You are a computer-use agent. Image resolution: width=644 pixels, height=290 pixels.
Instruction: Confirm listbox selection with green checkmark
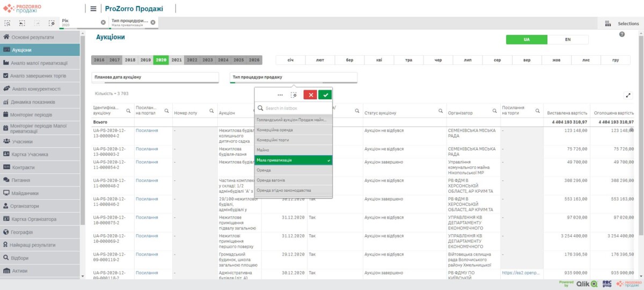click(x=325, y=95)
